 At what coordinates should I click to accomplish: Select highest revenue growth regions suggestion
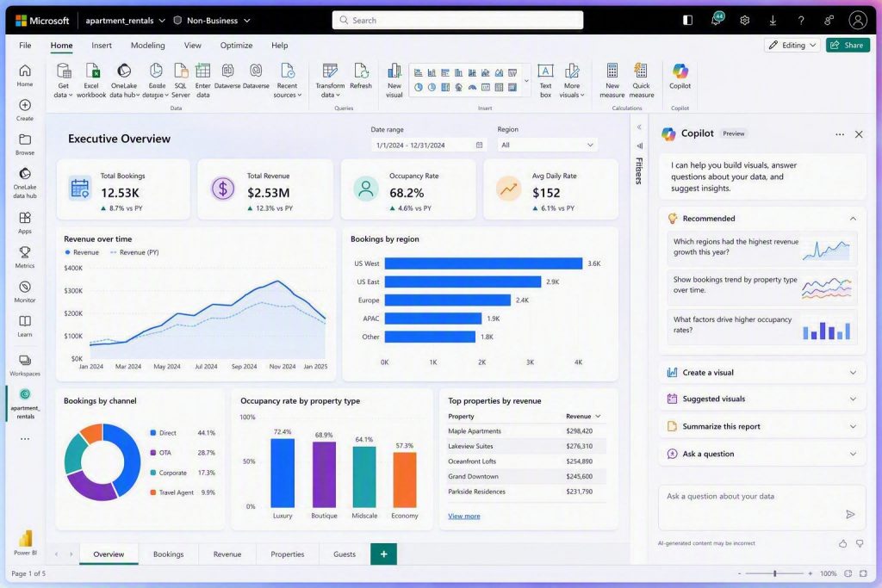pyautogui.click(x=762, y=247)
